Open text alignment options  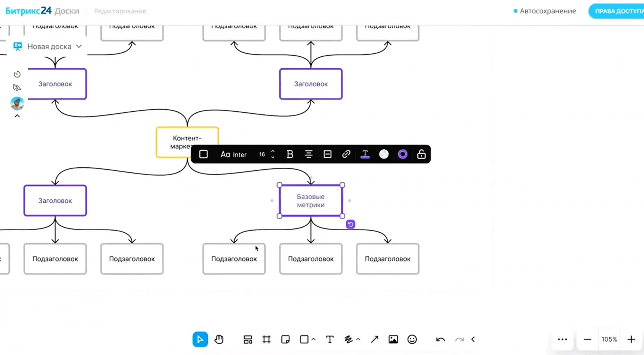click(x=309, y=154)
